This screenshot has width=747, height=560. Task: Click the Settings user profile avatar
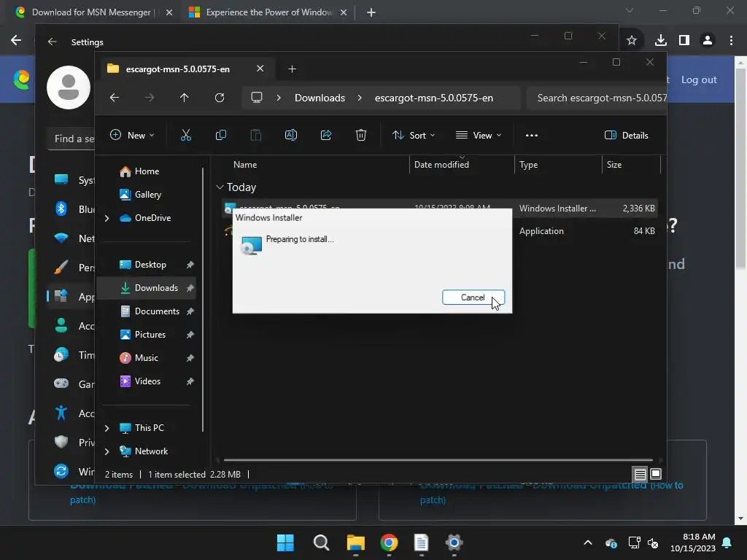click(x=69, y=87)
